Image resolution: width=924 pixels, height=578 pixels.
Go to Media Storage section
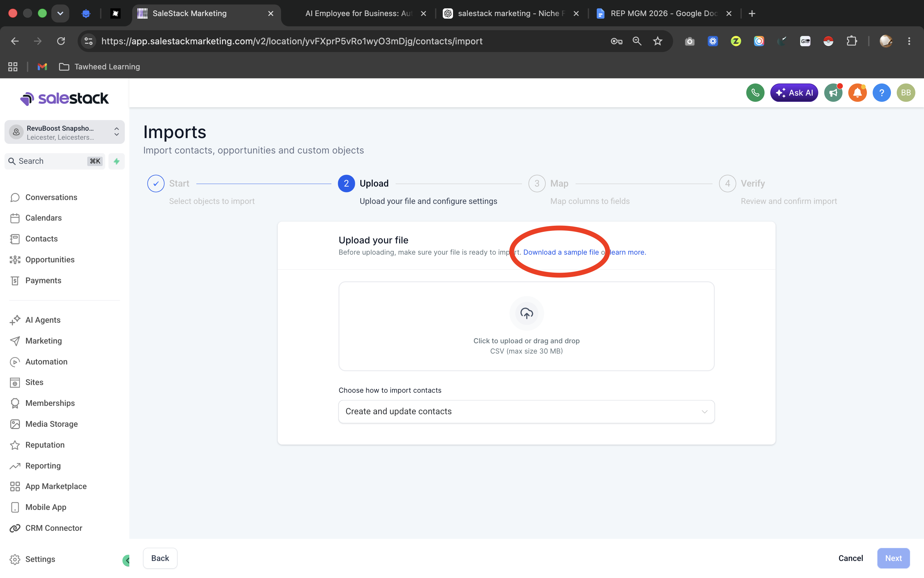coord(52,424)
